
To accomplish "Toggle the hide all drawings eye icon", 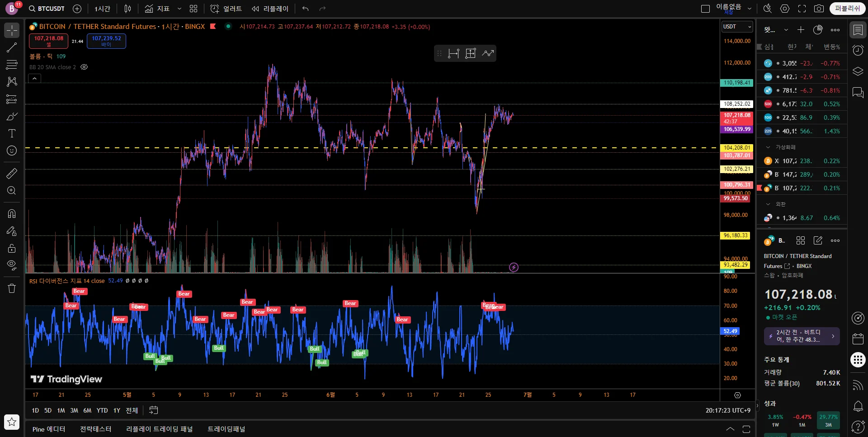I will [12, 265].
